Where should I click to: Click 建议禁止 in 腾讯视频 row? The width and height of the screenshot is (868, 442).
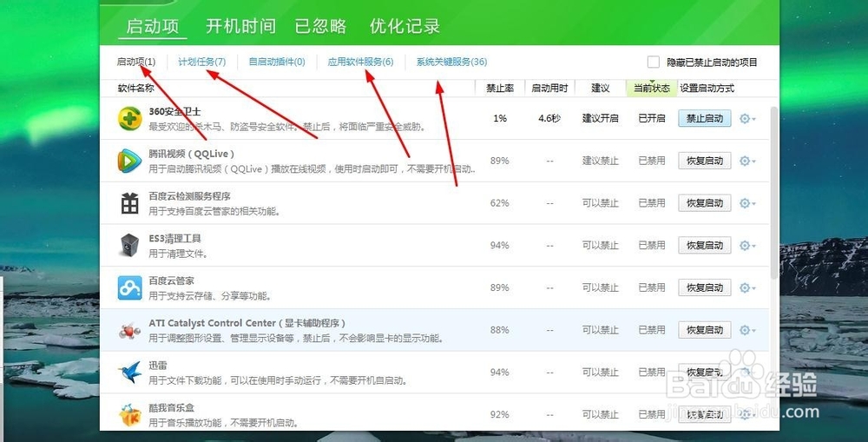(600, 161)
